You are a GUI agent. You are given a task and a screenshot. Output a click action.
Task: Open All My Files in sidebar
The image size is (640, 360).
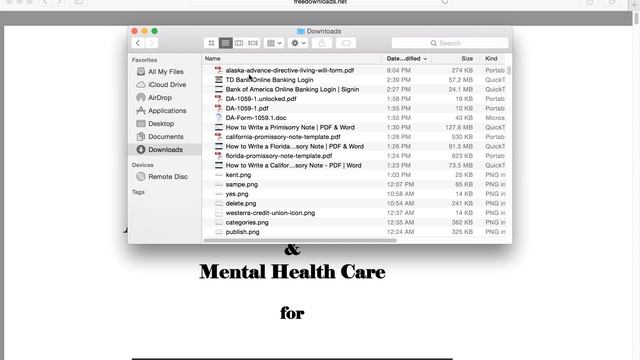coord(165,71)
